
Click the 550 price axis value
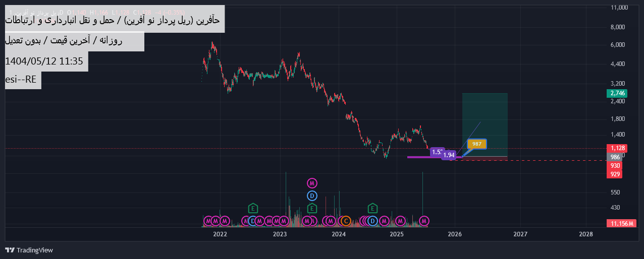tap(615, 192)
